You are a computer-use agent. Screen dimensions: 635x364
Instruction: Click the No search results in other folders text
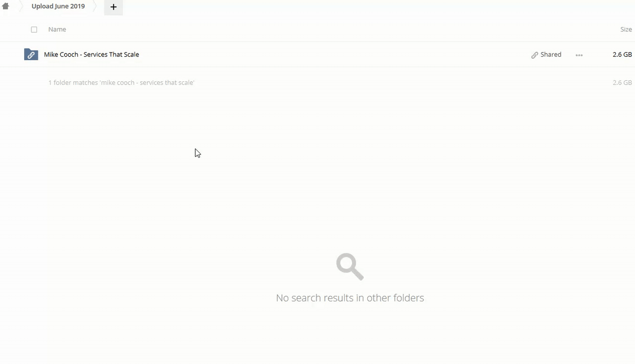350,298
